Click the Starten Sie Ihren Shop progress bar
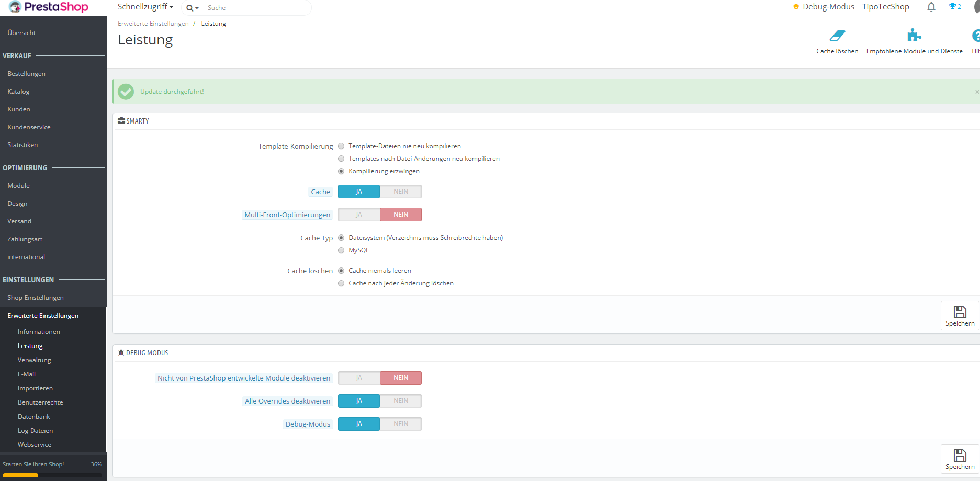 click(x=52, y=475)
